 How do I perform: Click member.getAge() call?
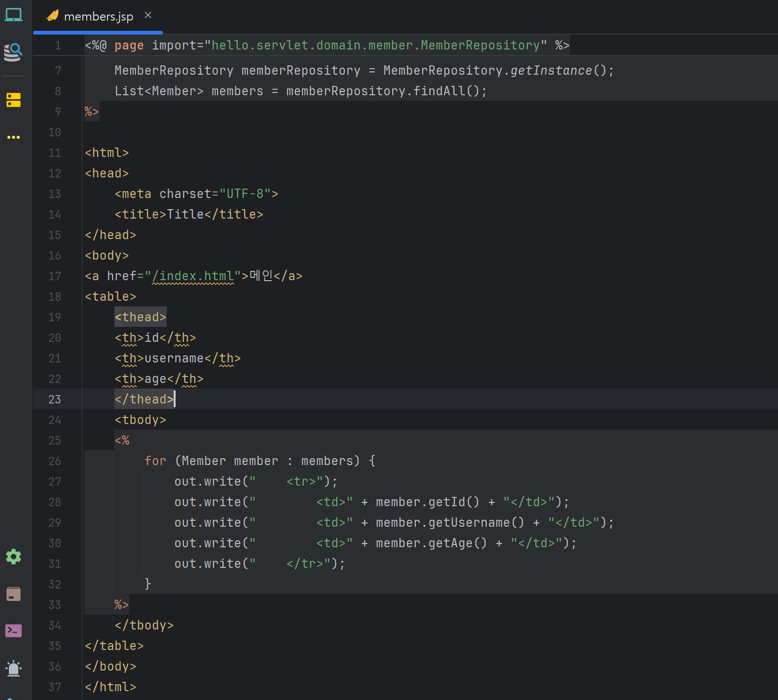(x=431, y=543)
